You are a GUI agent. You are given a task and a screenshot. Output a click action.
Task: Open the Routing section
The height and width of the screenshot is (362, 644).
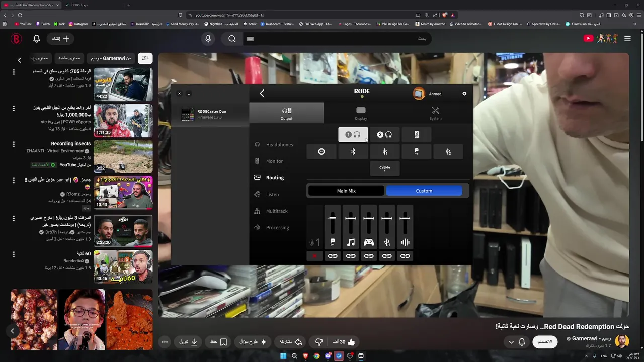(269, 178)
